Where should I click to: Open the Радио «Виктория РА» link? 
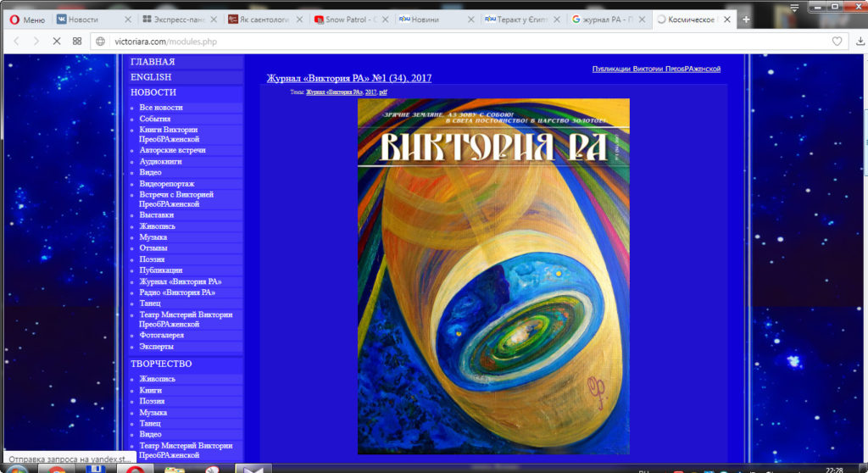(x=177, y=292)
